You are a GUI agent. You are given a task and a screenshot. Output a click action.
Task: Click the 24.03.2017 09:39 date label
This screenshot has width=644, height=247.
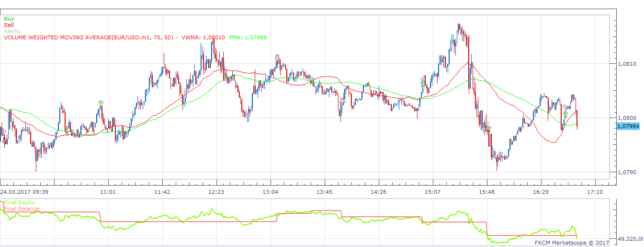(x=24, y=192)
